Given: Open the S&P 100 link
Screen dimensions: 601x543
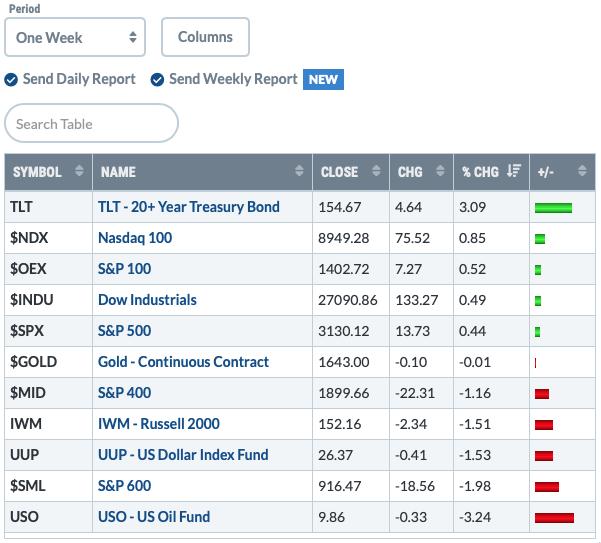Looking at the screenshot, I should [x=124, y=269].
